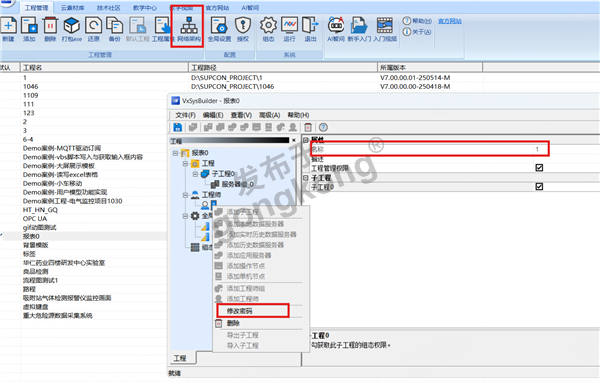Switch to the 云素材库 ribbon tab
This screenshot has height=383, width=600.
coord(72,8)
